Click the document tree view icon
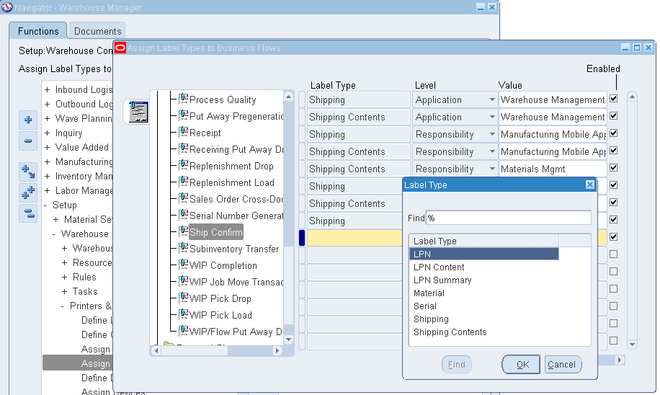Image resolution: width=660 pixels, height=395 pixels. coord(138,112)
